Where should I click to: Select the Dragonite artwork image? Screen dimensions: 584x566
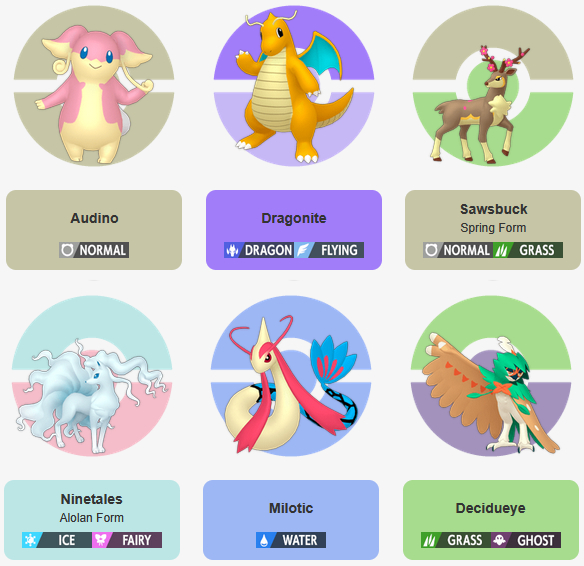point(294,86)
